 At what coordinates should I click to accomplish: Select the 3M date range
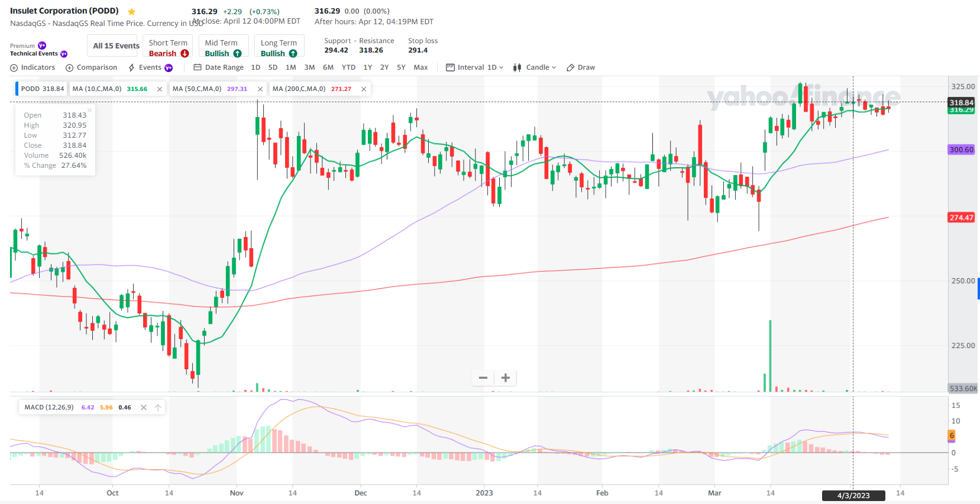[309, 67]
